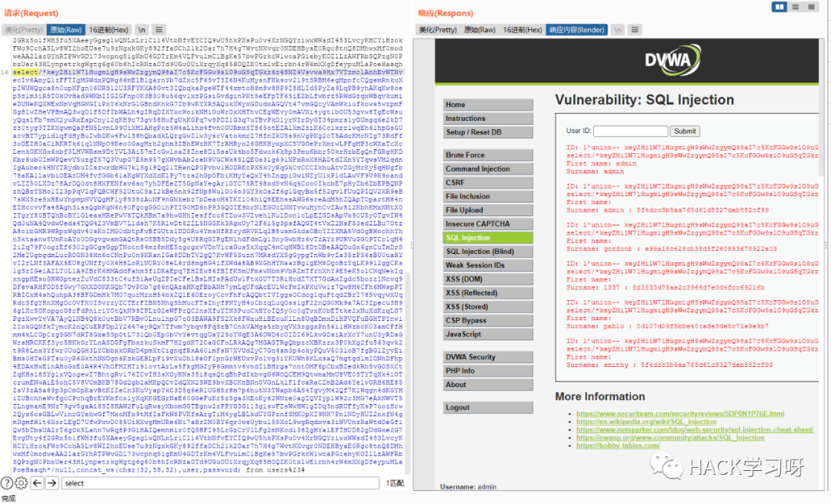Open CSRF module

[488, 182]
